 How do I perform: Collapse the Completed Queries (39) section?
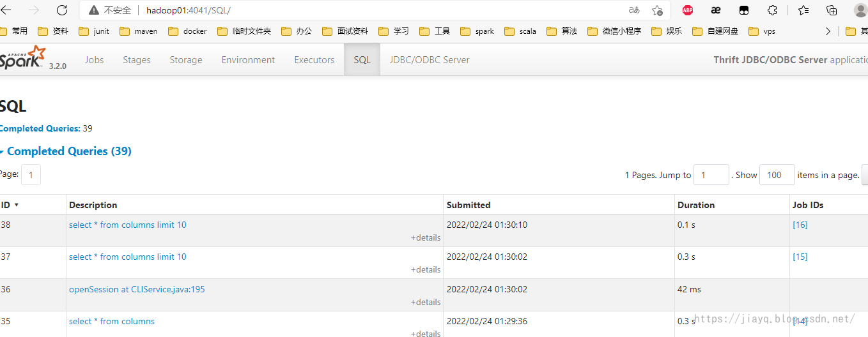tap(65, 151)
